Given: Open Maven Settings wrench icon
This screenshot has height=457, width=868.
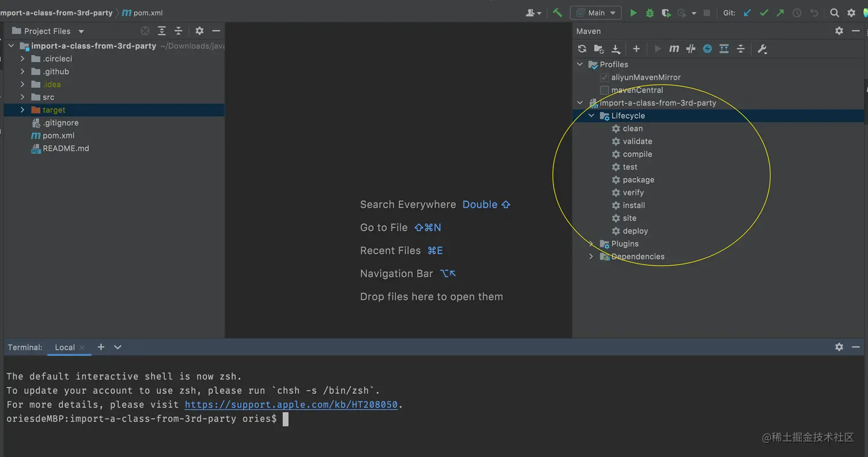Looking at the screenshot, I should click(762, 49).
